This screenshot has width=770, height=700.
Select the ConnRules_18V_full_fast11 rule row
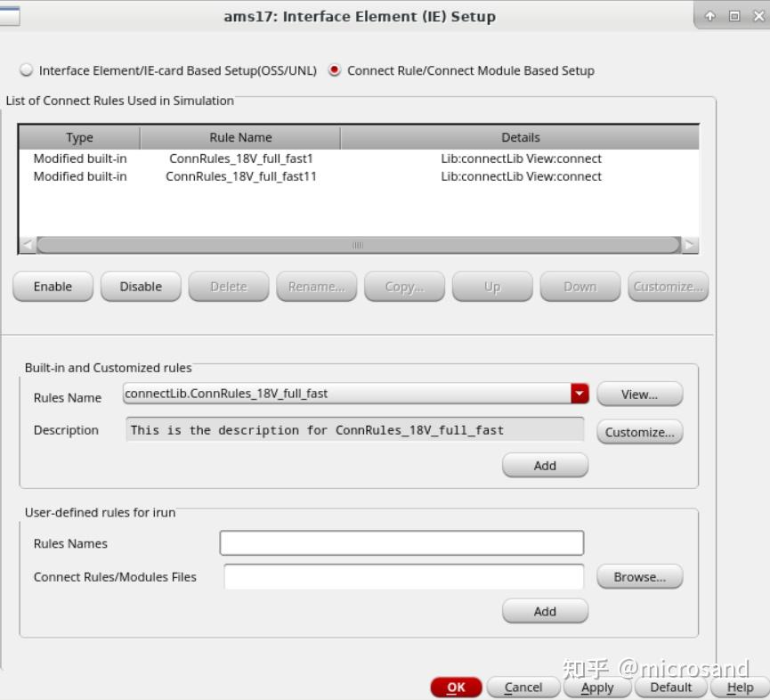point(359,176)
